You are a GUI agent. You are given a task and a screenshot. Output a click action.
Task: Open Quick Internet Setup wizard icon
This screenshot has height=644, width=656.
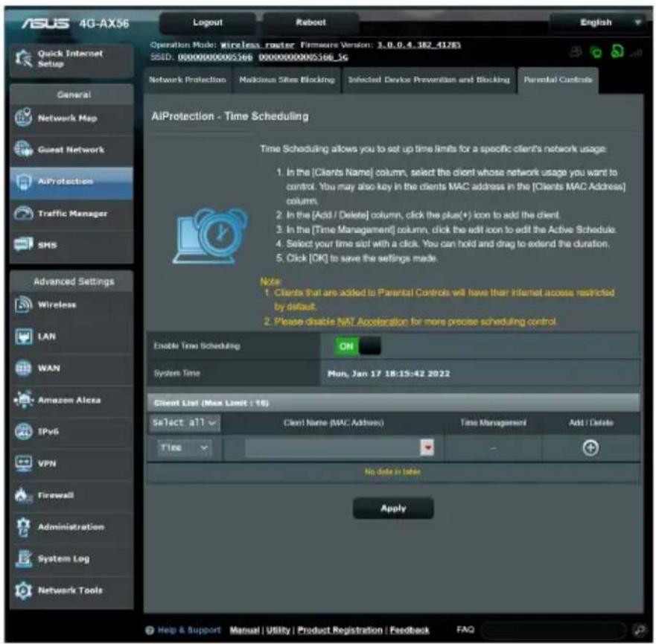[23, 58]
